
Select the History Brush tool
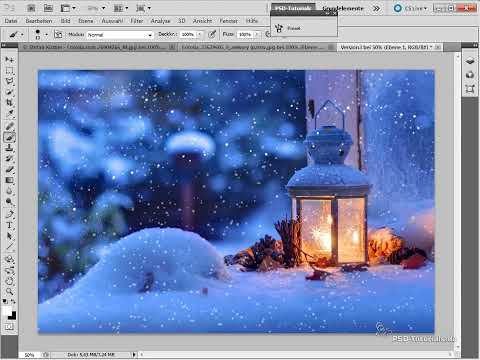pyautogui.click(x=9, y=159)
